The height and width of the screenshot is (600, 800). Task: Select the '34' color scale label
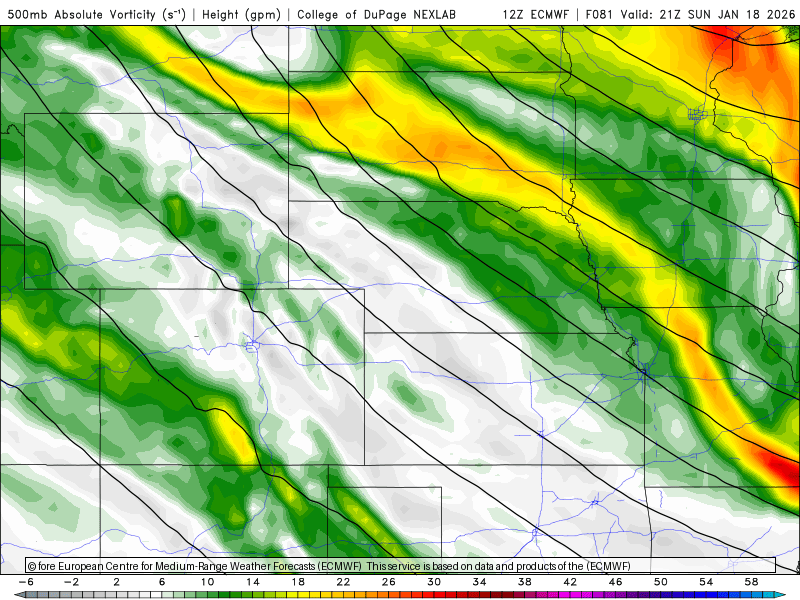tap(480, 582)
